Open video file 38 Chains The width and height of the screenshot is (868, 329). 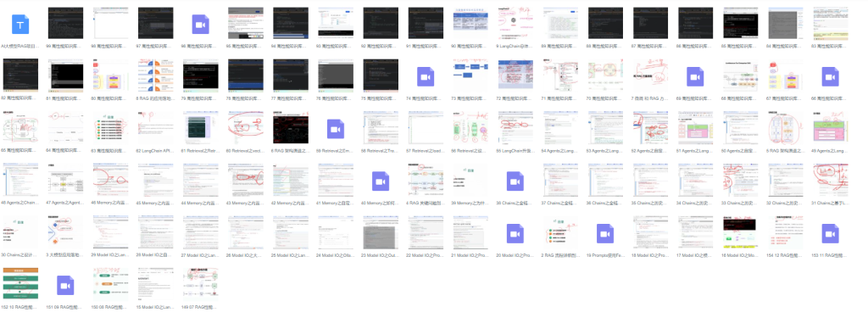tap(515, 181)
